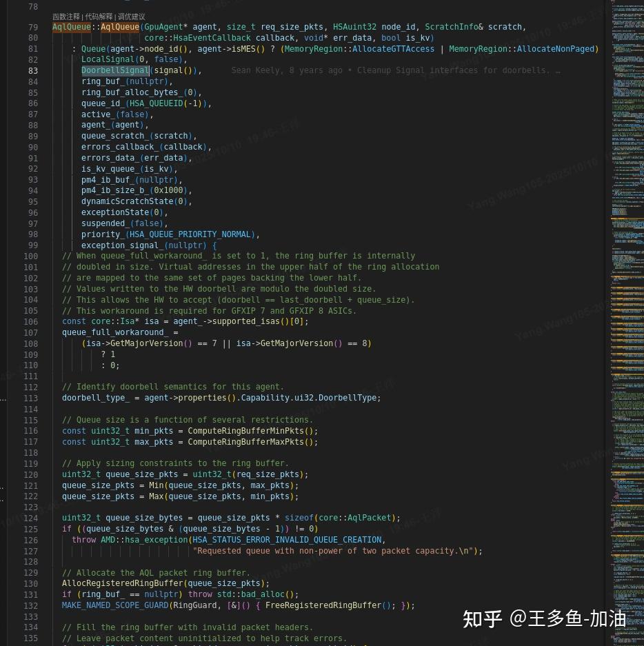Click MAKE_NAMED_SCOPE_GUARD macro
The height and width of the screenshot is (646, 644).
point(115,605)
